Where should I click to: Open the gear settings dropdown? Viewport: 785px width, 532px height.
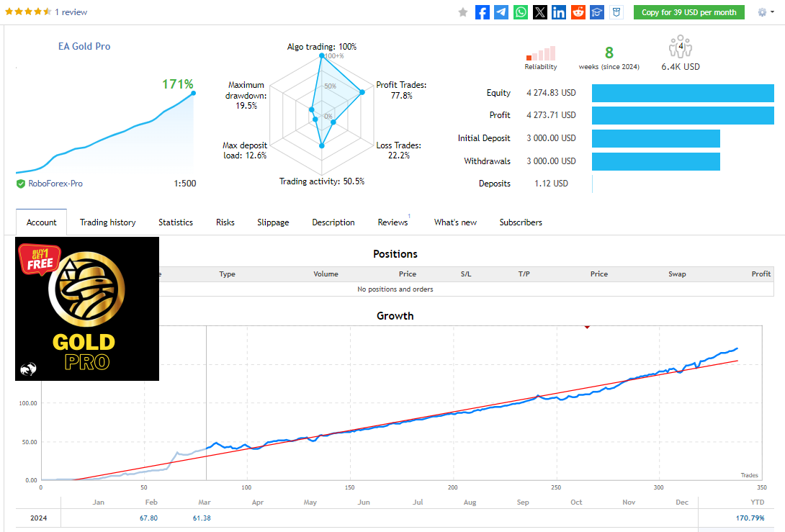(766, 12)
